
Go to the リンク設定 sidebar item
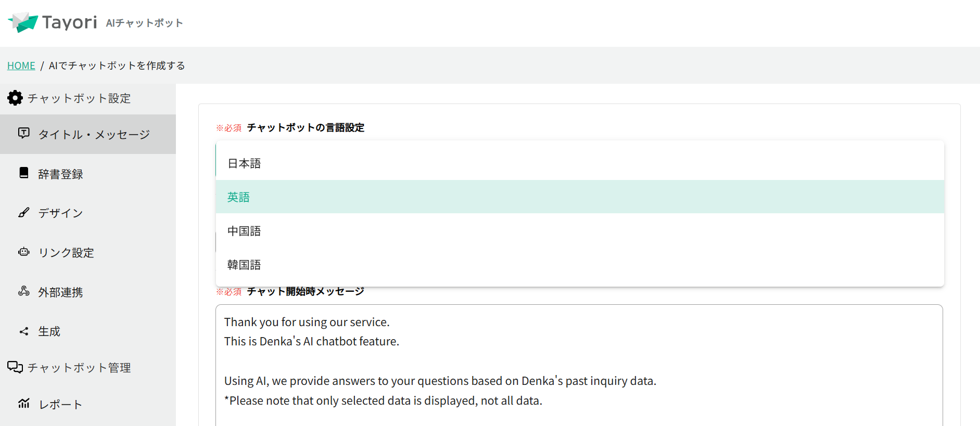[66, 253]
